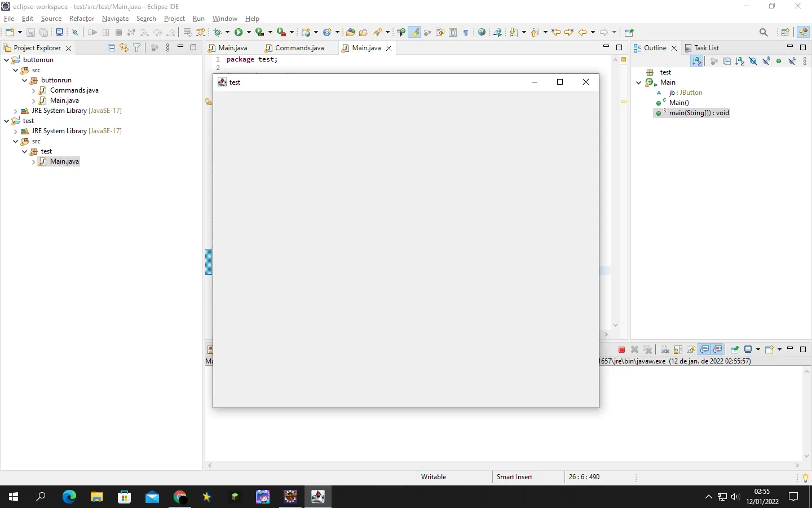
Task: Collapse the test project node
Action: click(x=6, y=121)
